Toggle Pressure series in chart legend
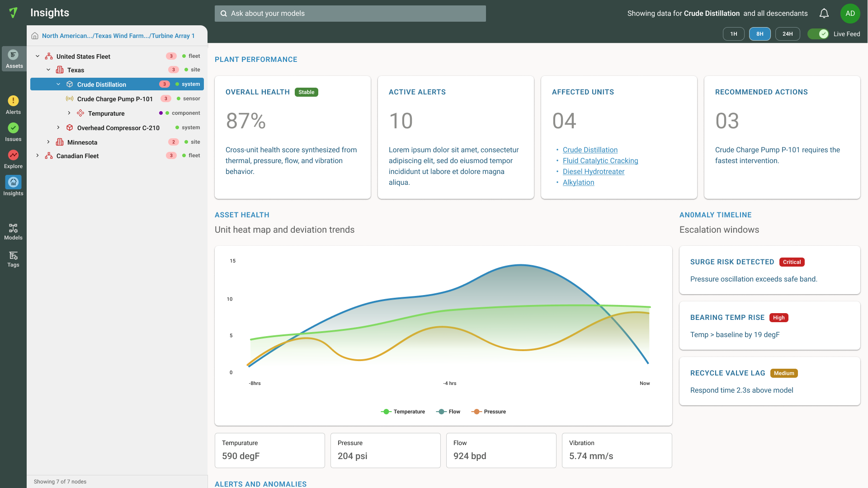This screenshot has width=868, height=488. click(489, 412)
